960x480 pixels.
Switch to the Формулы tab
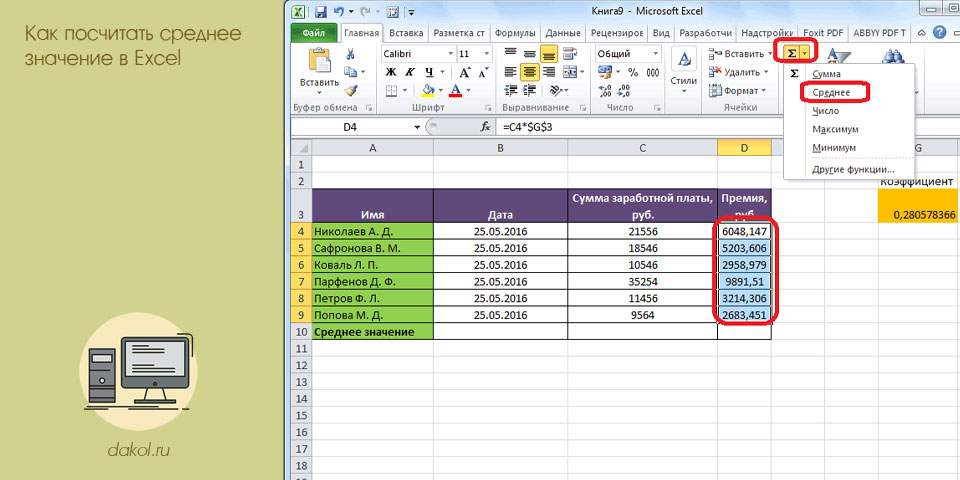(x=515, y=32)
